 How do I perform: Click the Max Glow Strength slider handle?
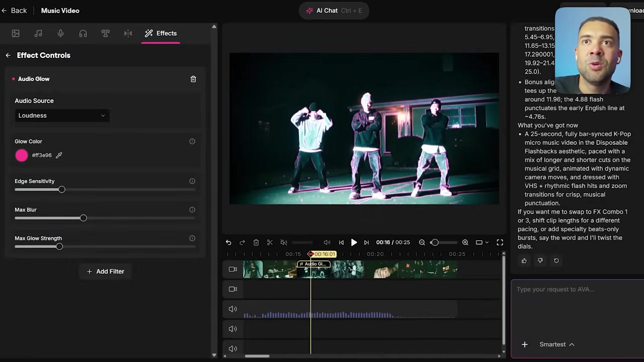pos(59,247)
